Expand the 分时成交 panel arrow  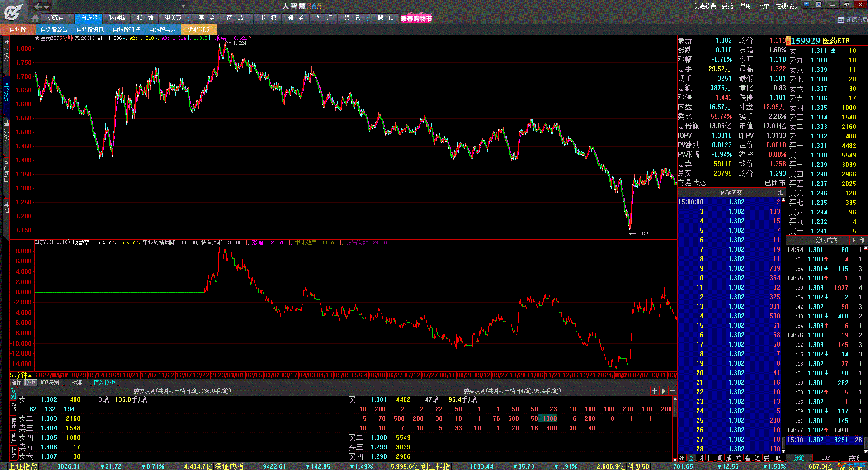[x=854, y=240]
